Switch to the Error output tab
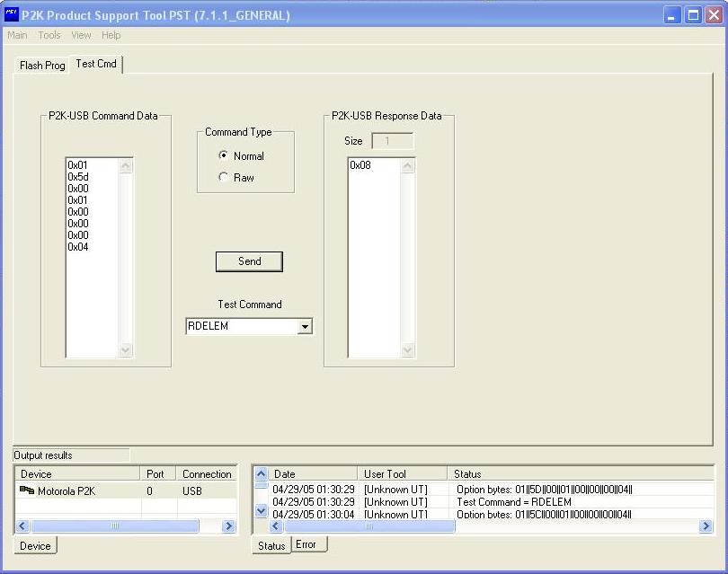 pyautogui.click(x=309, y=544)
